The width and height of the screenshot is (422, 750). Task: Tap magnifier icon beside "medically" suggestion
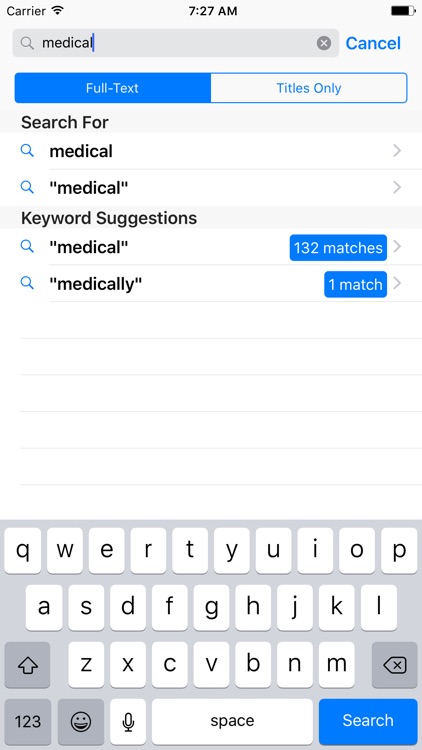[x=27, y=284]
